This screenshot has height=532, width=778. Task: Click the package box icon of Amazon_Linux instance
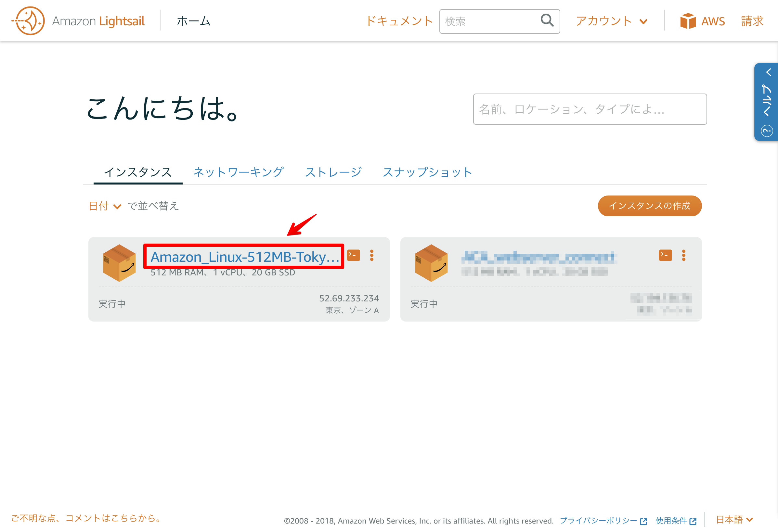pyautogui.click(x=120, y=263)
